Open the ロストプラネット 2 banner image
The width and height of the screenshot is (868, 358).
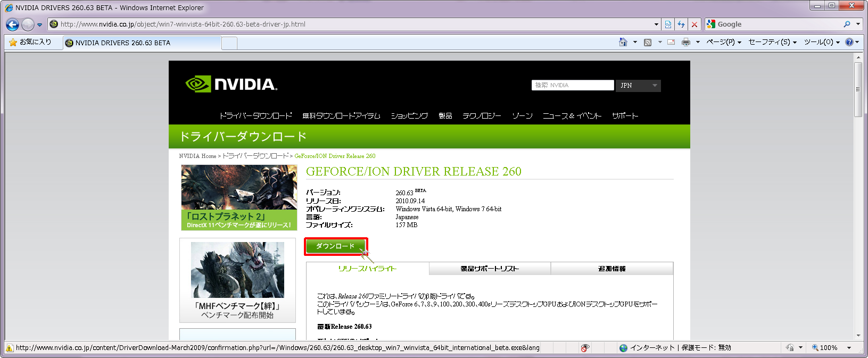[x=239, y=197]
